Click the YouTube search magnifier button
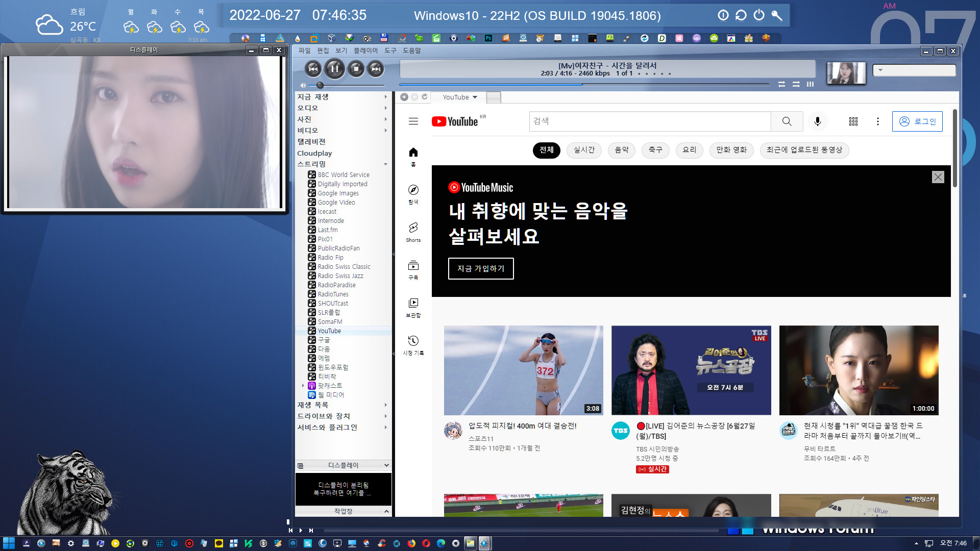This screenshot has height=551, width=980. (x=787, y=121)
